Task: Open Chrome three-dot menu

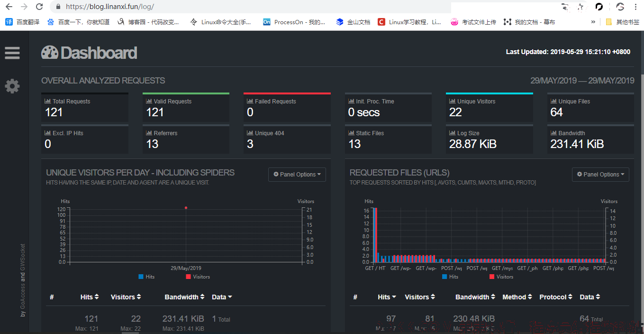Action: tap(635, 7)
